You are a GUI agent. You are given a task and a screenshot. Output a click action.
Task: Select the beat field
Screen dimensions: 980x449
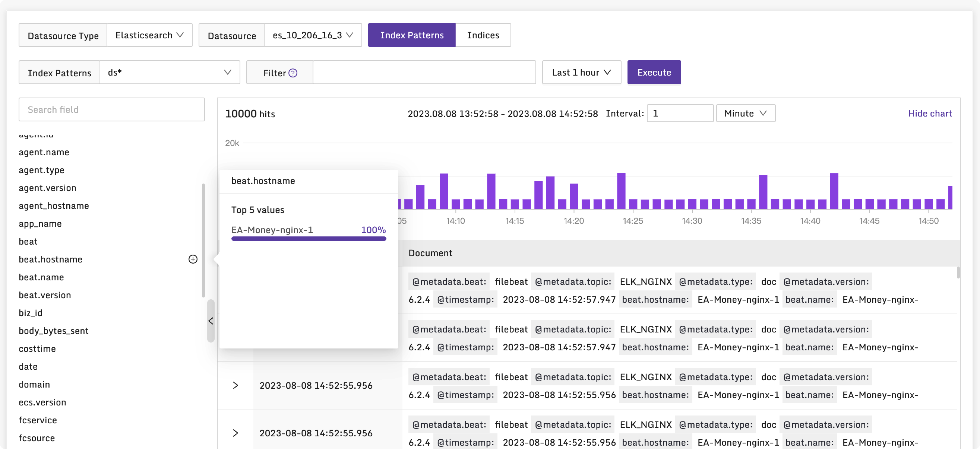[x=28, y=241]
